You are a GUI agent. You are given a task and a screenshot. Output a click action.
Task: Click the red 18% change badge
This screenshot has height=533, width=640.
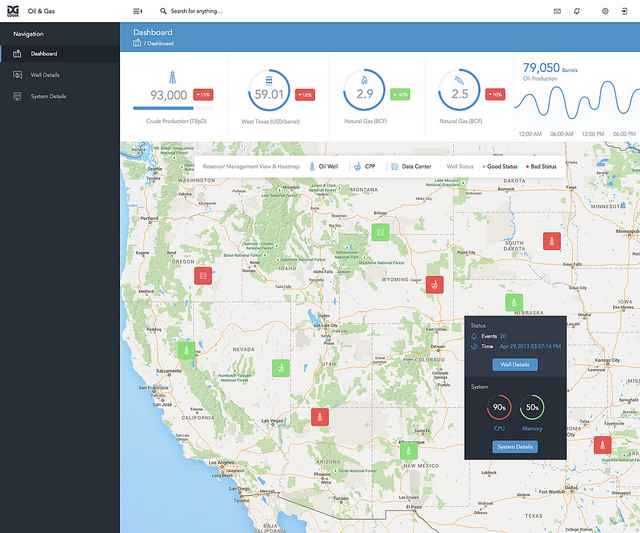tap(305, 95)
